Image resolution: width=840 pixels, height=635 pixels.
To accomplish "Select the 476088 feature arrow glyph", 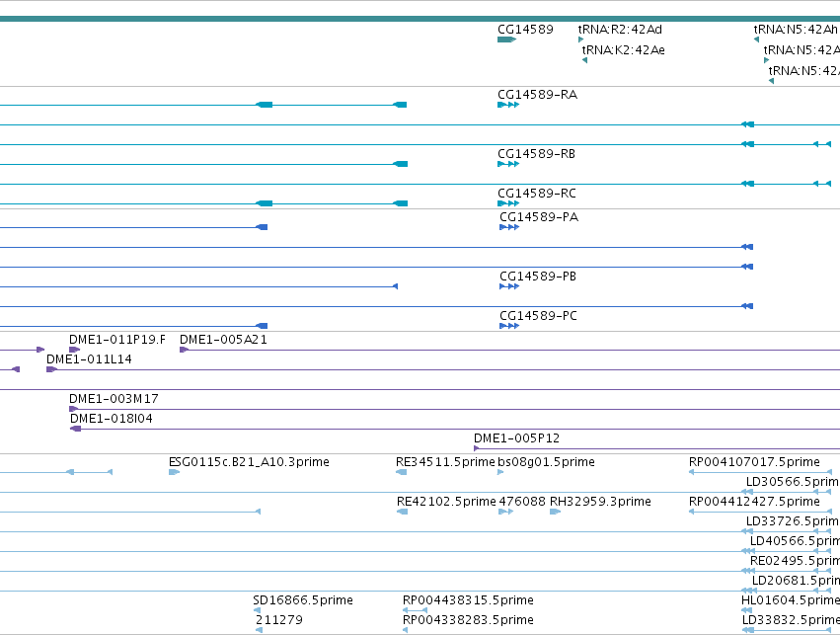I will [506, 512].
